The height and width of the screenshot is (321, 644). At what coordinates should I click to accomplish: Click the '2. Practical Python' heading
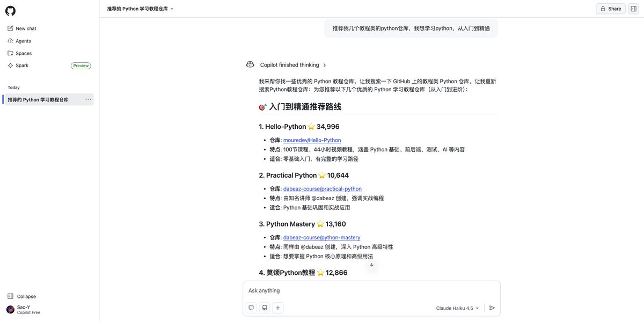pos(304,175)
